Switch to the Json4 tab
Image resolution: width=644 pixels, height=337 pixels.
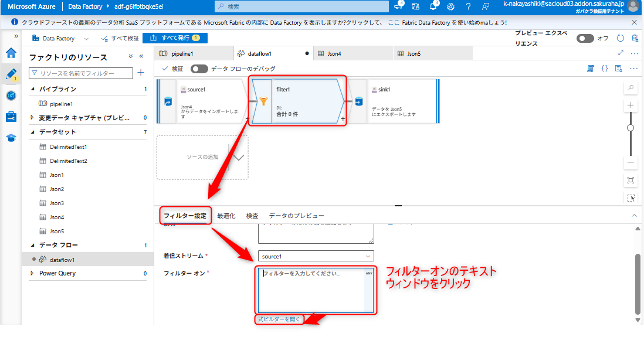click(x=353, y=53)
